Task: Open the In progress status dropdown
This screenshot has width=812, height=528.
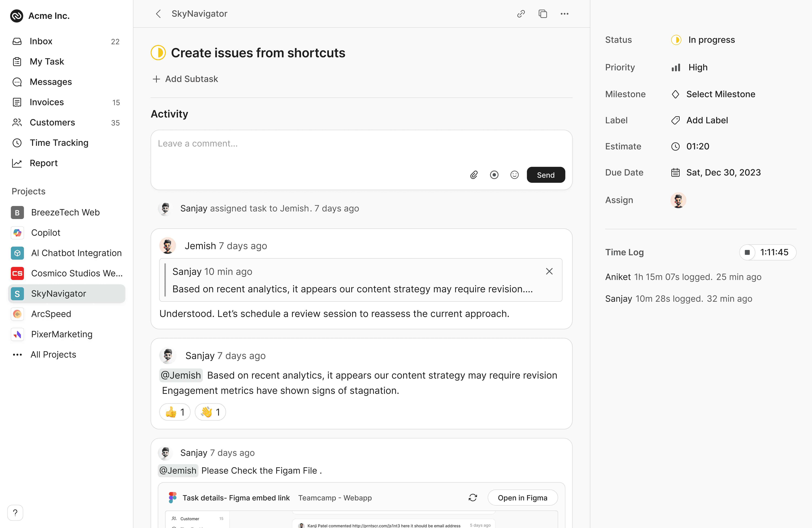Action: click(711, 40)
